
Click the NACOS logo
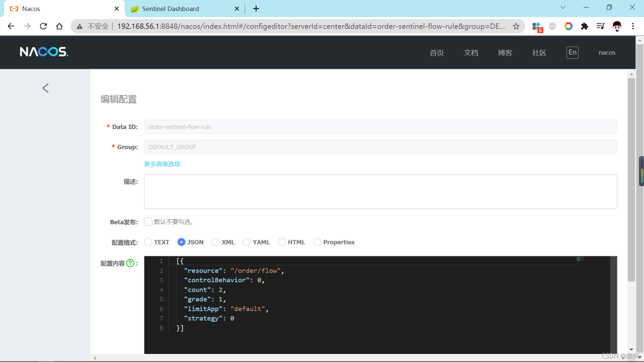[44, 52]
